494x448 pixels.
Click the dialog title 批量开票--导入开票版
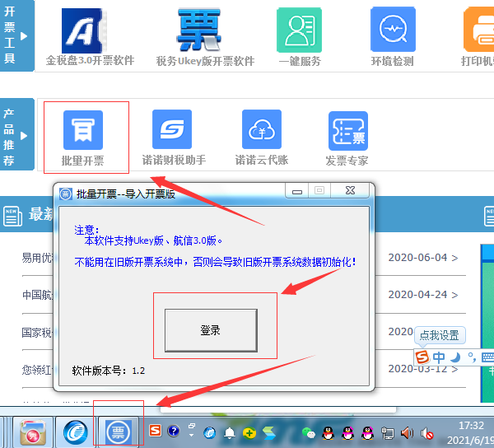(126, 194)
